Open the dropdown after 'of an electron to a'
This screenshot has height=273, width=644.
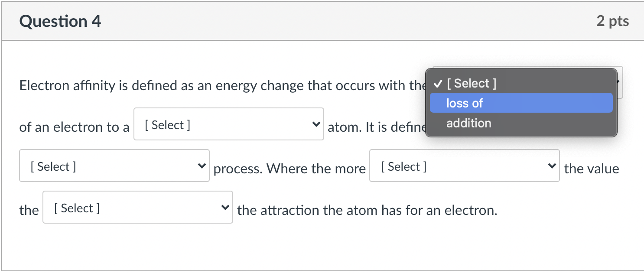[x=229, y=123]
